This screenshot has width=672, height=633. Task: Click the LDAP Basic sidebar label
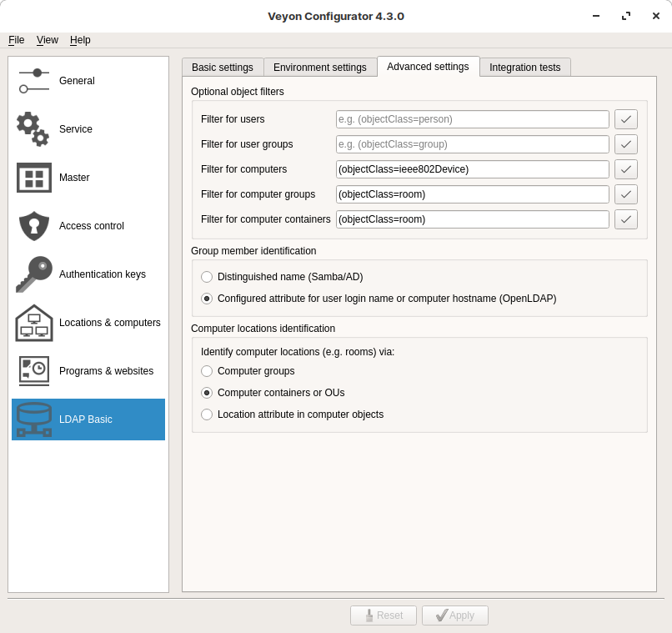86,419
